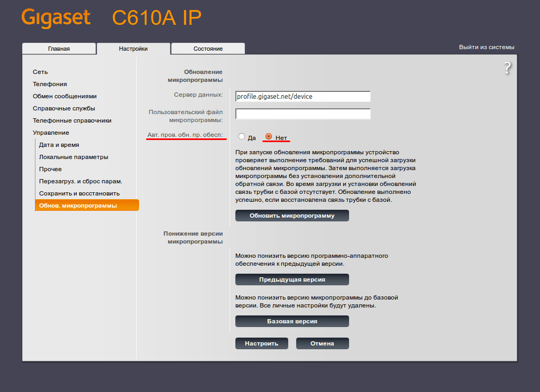Viewport: 540px width, 392px height.
Task: Select the Да radio button
Action: [x=242, y=136]
